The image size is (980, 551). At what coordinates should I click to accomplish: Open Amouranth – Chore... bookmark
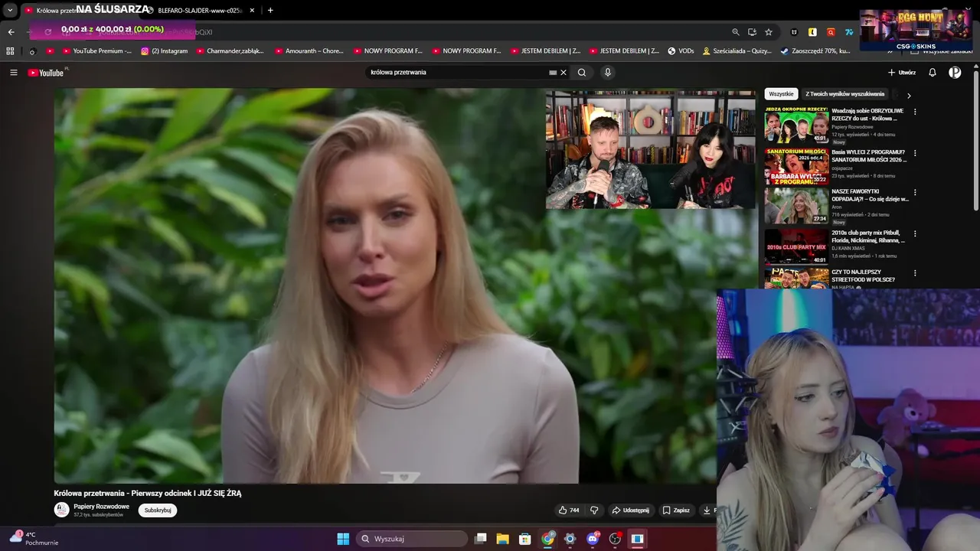pos(309,51)
